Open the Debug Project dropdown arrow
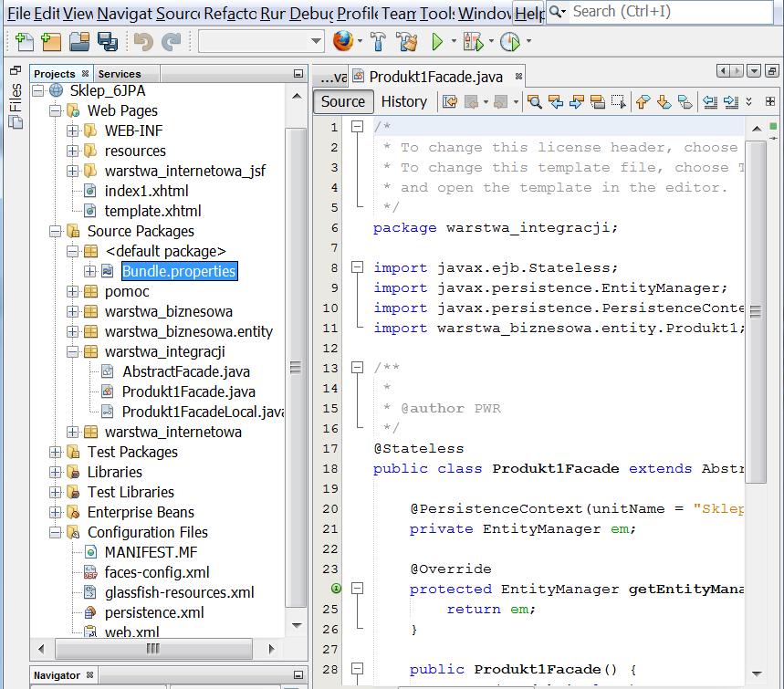The height and width of the screenshot is (689, 784). 491,41
